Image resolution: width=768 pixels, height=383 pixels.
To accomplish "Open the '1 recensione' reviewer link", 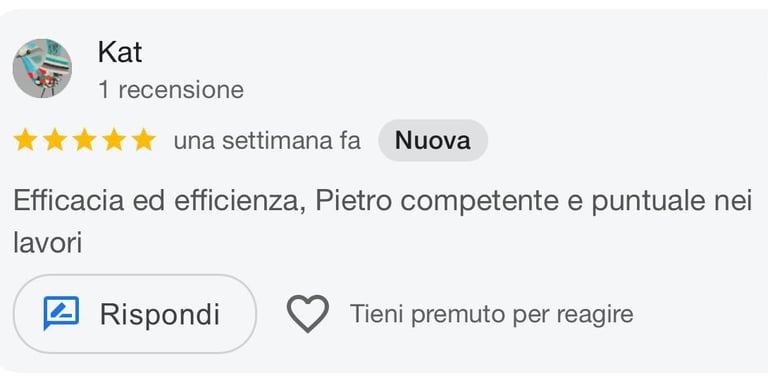I will [x=171, y=90].
